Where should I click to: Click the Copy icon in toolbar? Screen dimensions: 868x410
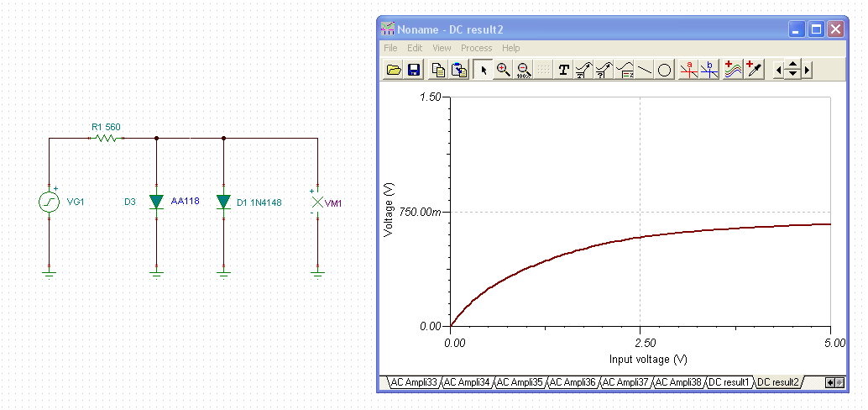point(438,70)
